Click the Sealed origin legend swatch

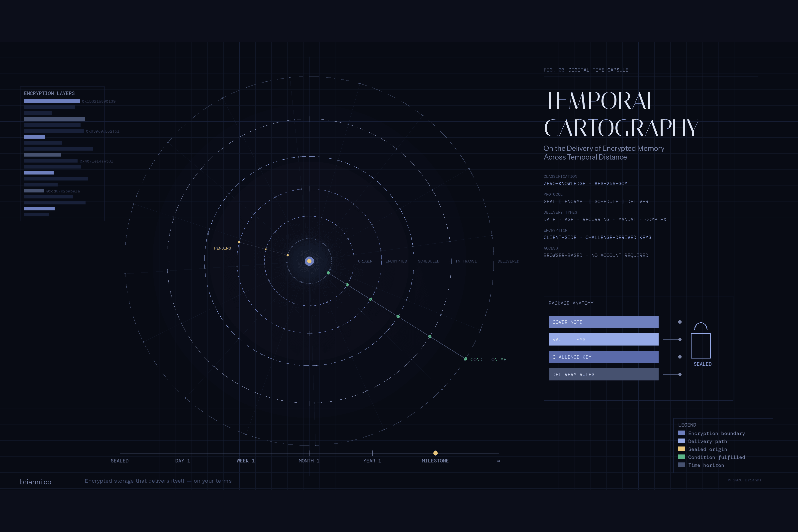(x=681, y=448)
